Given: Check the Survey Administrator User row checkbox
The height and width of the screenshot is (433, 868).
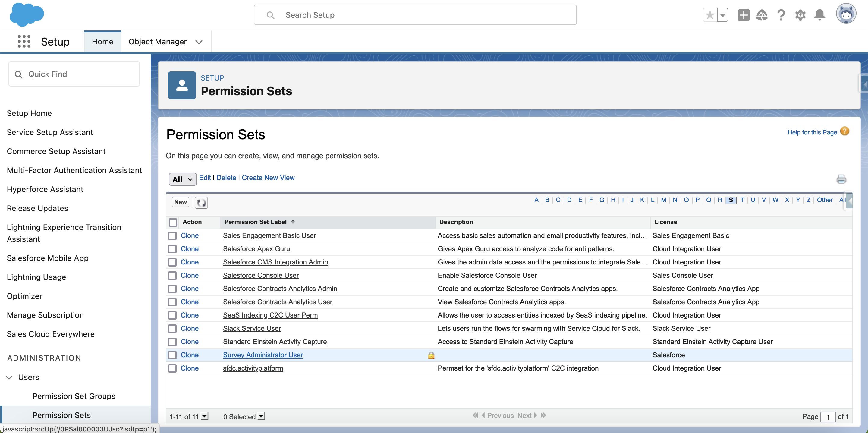Looking at the screenshot, I should point(172,355).
